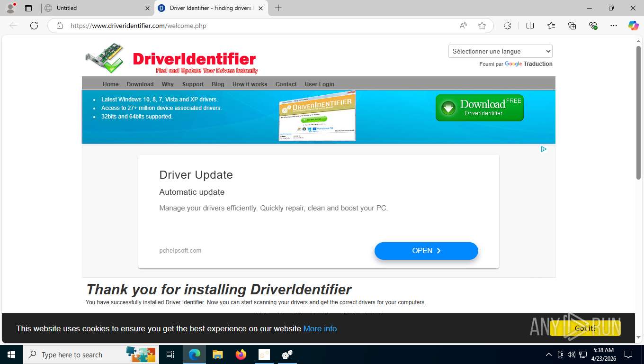The height and width of the screenshot is (364, 644).
Task: Click the DriverIdentifier logo
Action: pos(171,59)
